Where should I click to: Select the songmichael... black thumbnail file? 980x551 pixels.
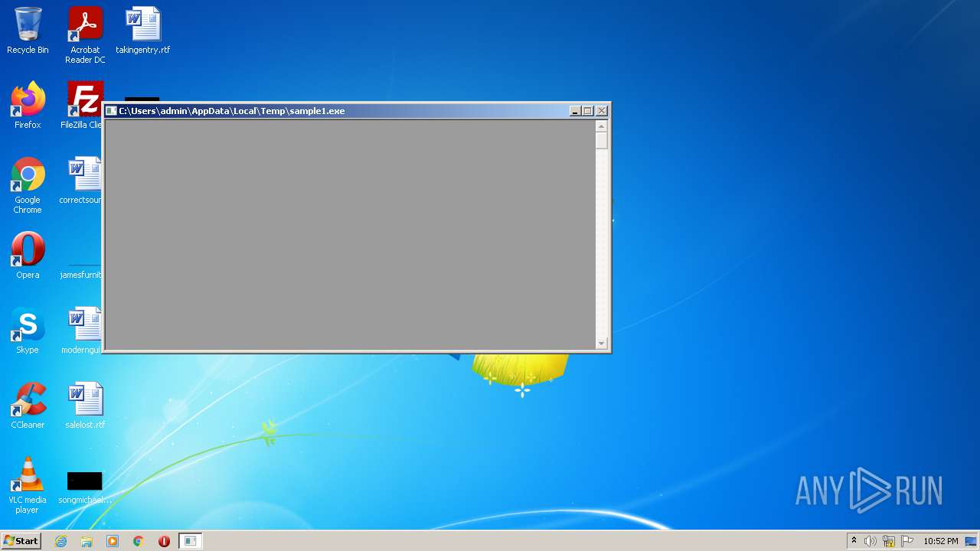tap(85, 488)
